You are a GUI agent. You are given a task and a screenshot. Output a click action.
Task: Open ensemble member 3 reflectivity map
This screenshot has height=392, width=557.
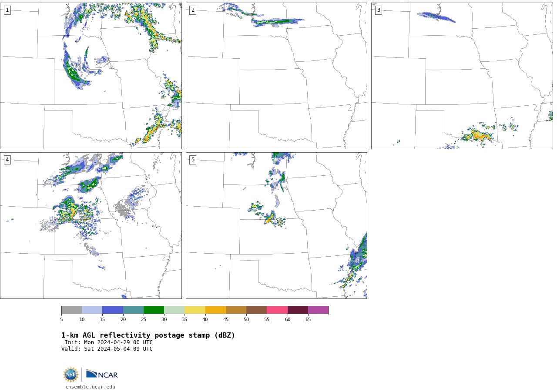point(462,76)
